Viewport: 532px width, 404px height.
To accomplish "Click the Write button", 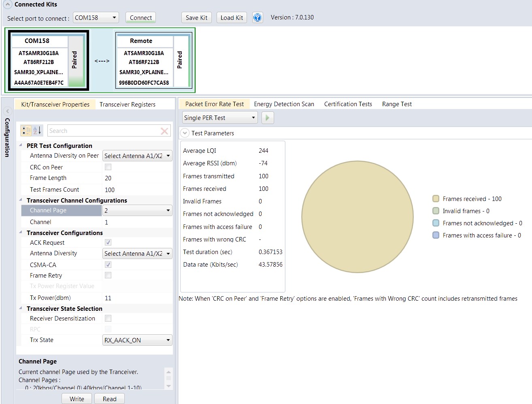I will coord(77,399).
